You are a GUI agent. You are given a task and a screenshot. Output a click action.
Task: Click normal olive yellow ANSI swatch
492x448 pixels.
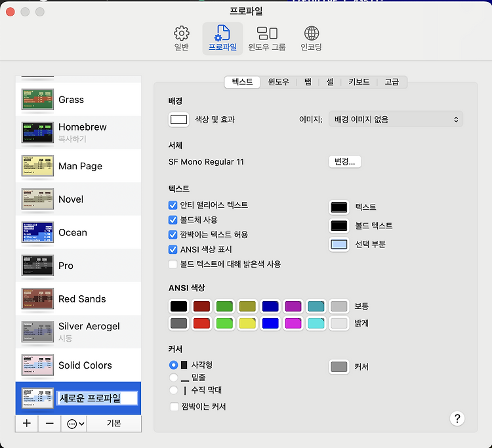click(x=247, y=306)
